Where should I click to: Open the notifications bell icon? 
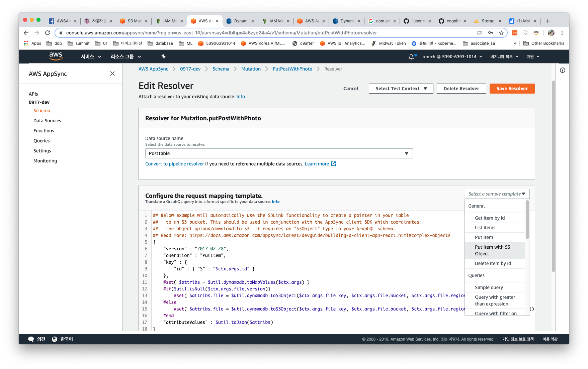(411, 57)
